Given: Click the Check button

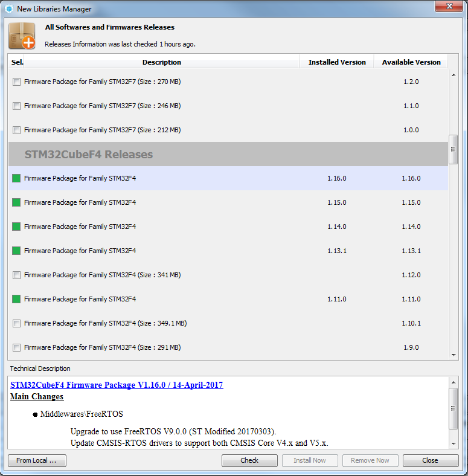Looking at the screenshot, I should pyautogui.click(x=249, y=460).
